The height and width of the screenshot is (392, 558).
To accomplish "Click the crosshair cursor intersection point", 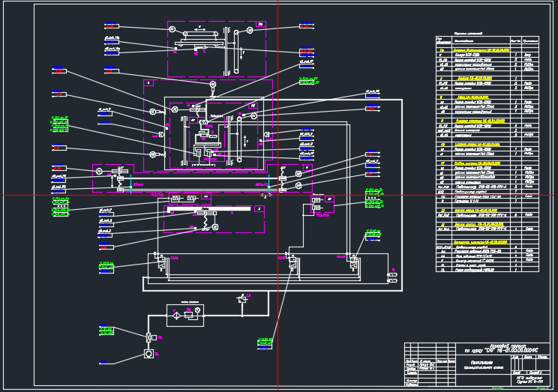I will pos(278,196).
